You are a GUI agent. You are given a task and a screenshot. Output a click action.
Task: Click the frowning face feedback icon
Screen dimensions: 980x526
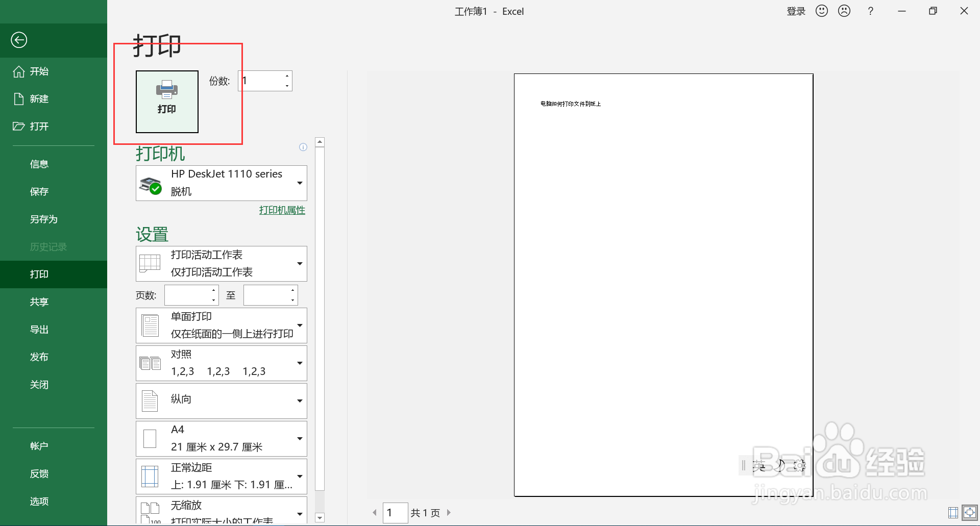[844, 11]
